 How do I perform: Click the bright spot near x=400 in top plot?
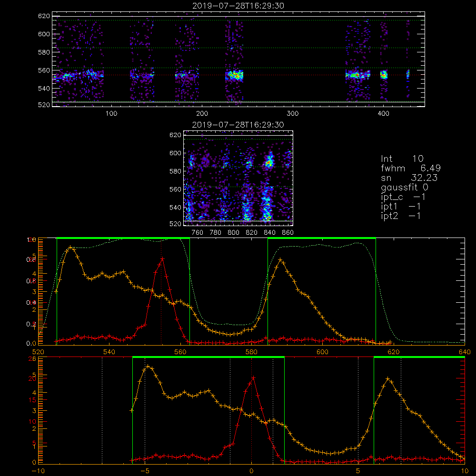point(384,75)
